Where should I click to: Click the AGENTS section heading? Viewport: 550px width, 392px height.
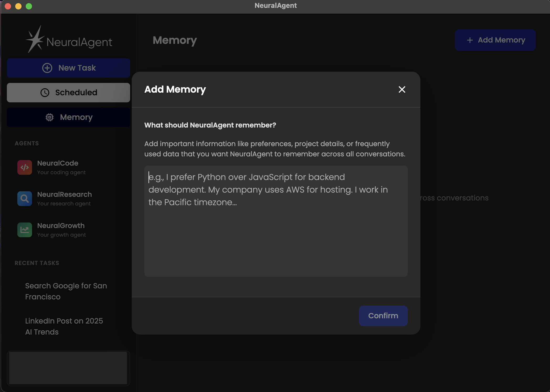[27, 143]
